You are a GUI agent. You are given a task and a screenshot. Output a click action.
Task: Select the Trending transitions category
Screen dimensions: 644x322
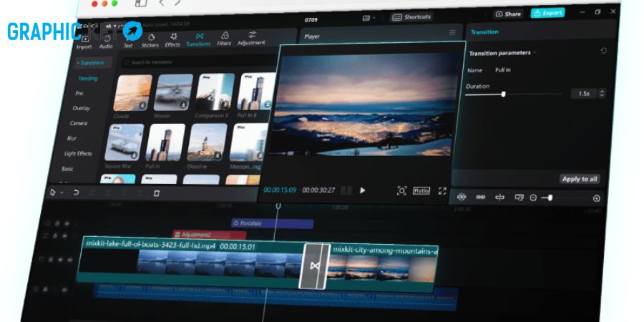click(x=88, y=78)
